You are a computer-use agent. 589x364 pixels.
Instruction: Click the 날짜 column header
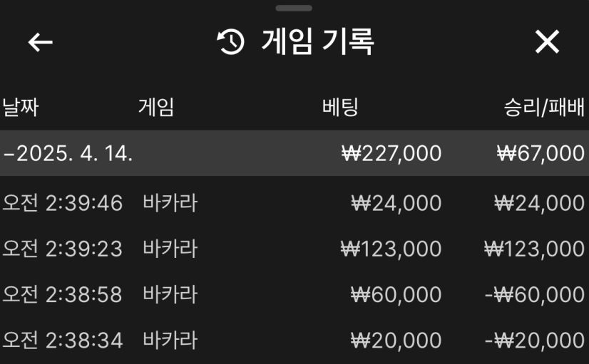(x=20, y=108)
